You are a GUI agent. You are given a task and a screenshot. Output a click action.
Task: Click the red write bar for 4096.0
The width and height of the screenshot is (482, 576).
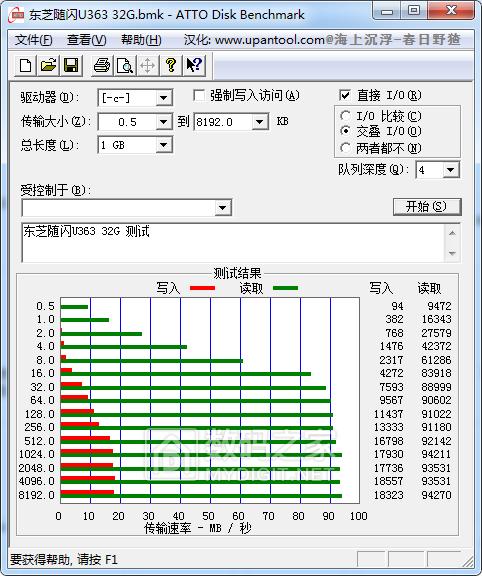tap(88, 478)
